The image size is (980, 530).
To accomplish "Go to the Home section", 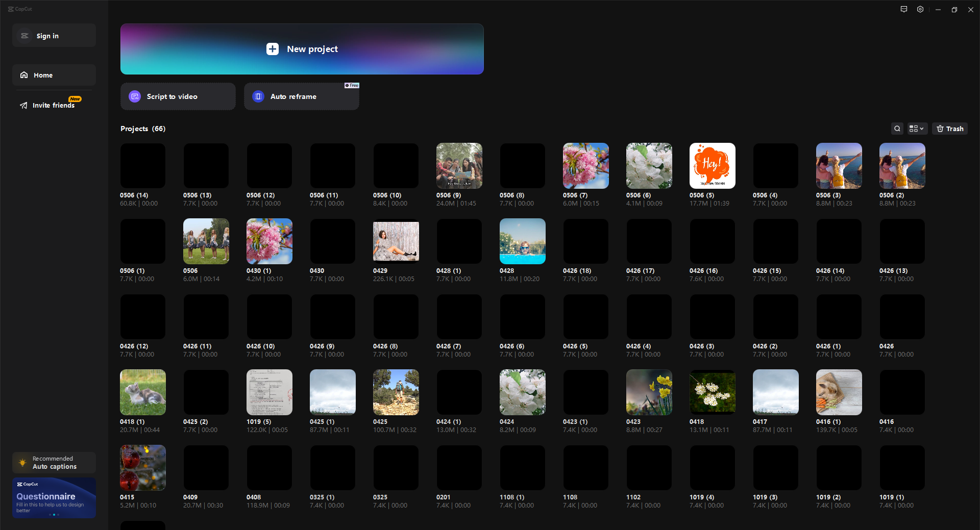I will [54, 75].
